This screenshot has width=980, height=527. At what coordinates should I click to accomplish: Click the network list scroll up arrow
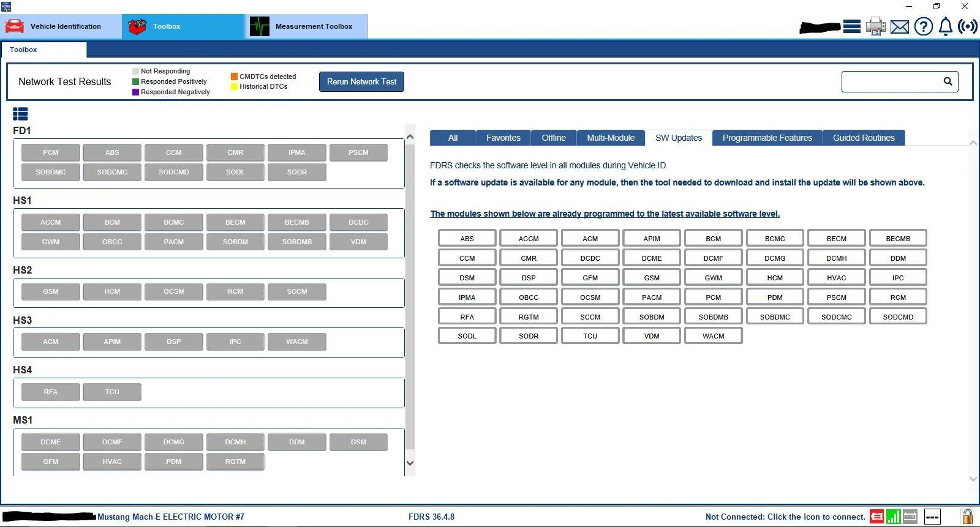[x=410, y=137]
